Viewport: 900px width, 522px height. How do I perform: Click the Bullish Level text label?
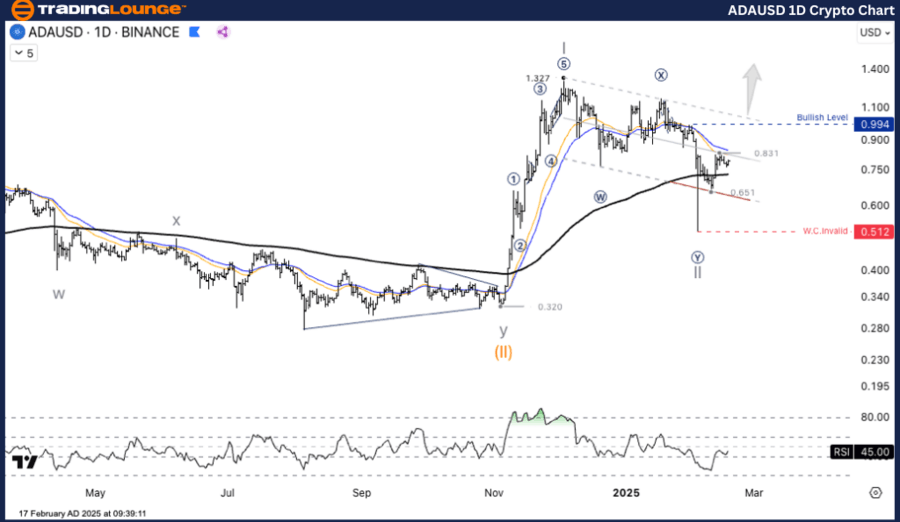[822, 117]
